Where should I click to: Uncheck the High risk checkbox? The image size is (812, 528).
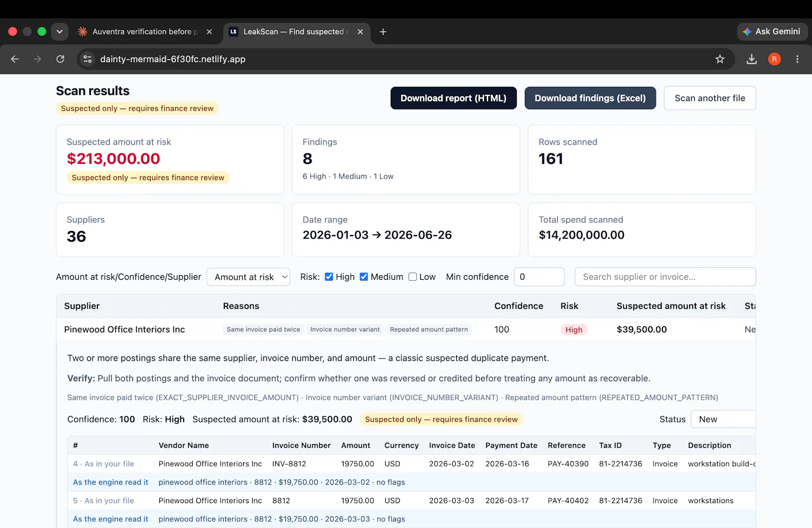tap(329, 277)
